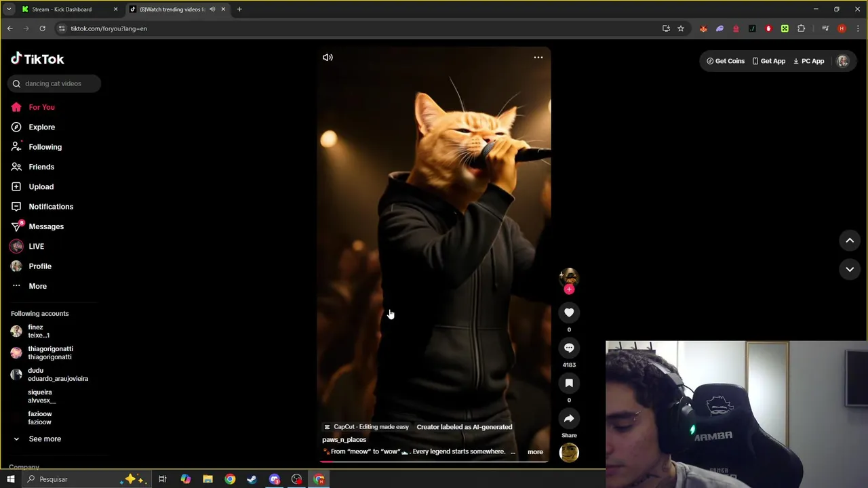The width and height of the screenshot is (868, 488).
Task: Mute the TikTok tab via speaker icon
Action: point(212,9)
